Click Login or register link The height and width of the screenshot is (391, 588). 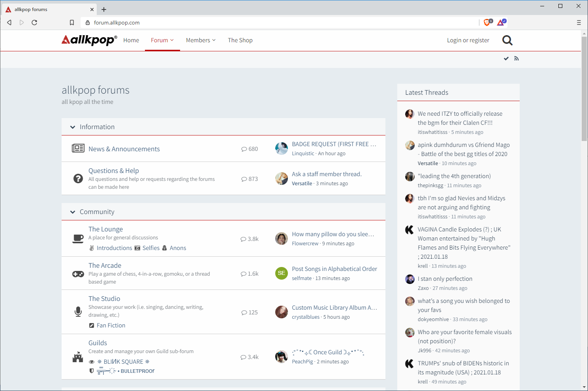(x=468, y=40)
